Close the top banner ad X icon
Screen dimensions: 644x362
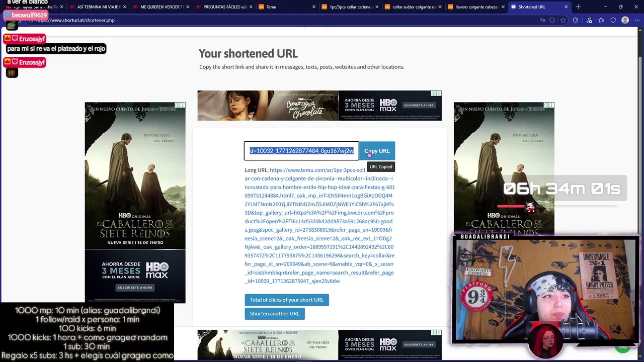[x=439, y=93]
